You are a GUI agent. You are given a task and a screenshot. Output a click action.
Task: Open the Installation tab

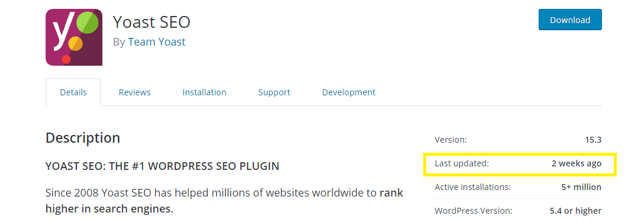[204, 92]
